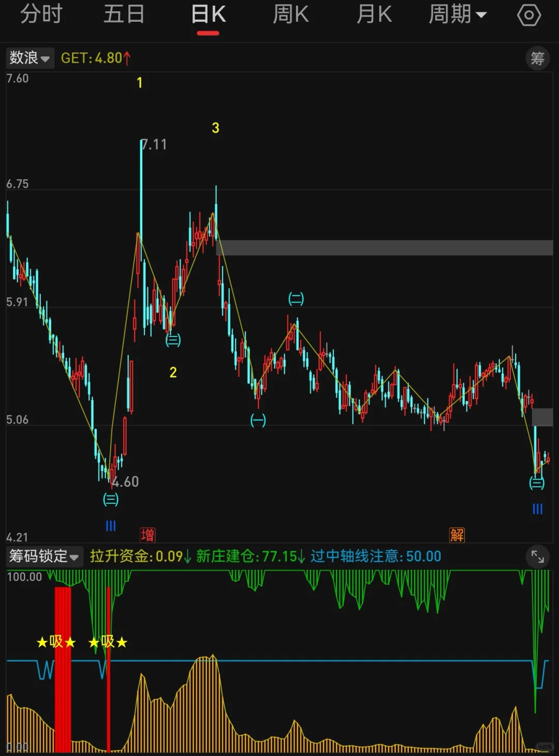Open the 数浪 indicator dropdown
559x756 pixels.
30,58
